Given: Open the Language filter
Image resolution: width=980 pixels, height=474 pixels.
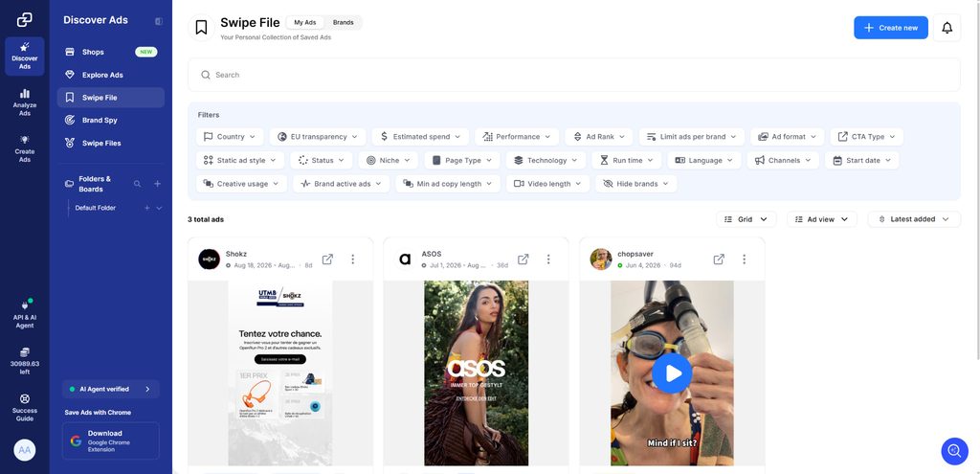Looking at the screenshot, I should tap(703, 160).
